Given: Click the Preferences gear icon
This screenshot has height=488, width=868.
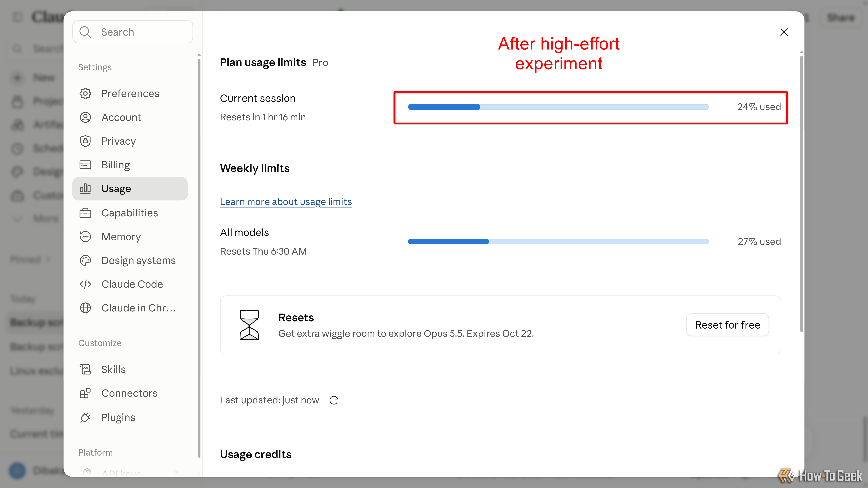Looking at the screenshot, I should click(x=85, y=93).
